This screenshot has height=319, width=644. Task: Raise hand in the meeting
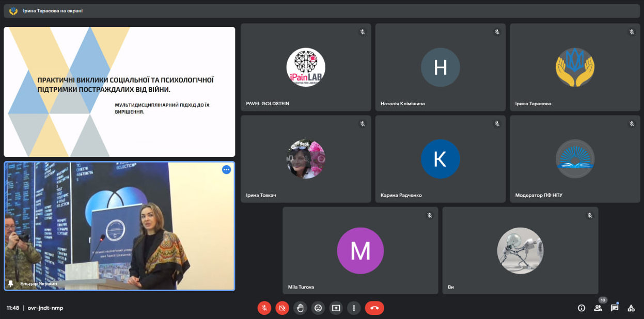tap(300, 308)
